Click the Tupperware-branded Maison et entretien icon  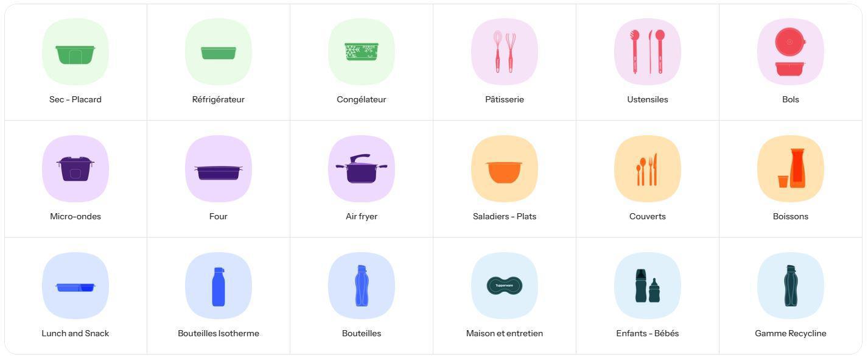[505, 286]
